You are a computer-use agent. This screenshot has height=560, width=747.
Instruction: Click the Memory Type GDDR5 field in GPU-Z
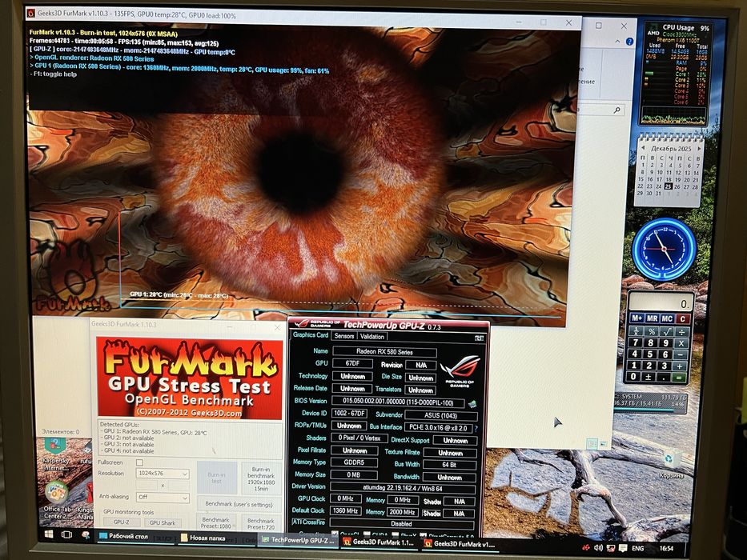point(354,462)
